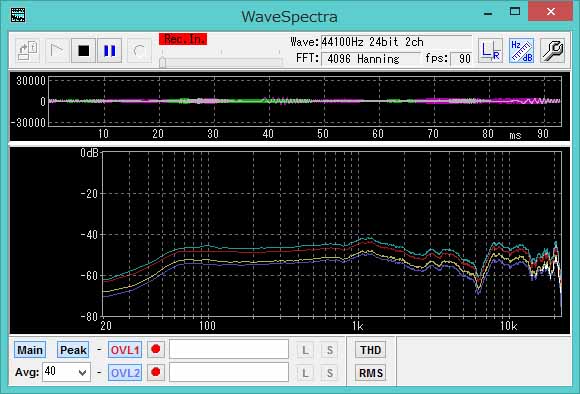The image size is (580, 394).
Task: Click the THD button
Action: click(370, 350)
